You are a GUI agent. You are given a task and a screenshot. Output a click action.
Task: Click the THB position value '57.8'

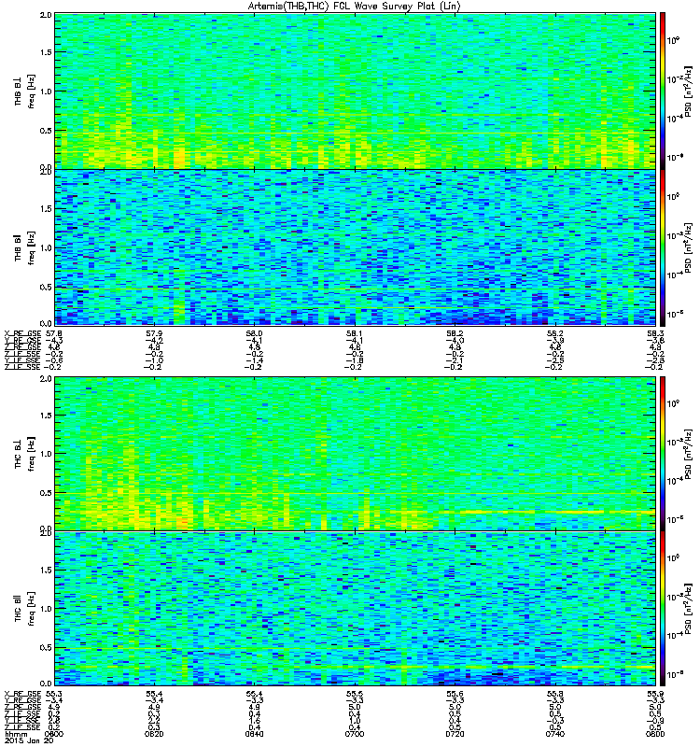54,334
